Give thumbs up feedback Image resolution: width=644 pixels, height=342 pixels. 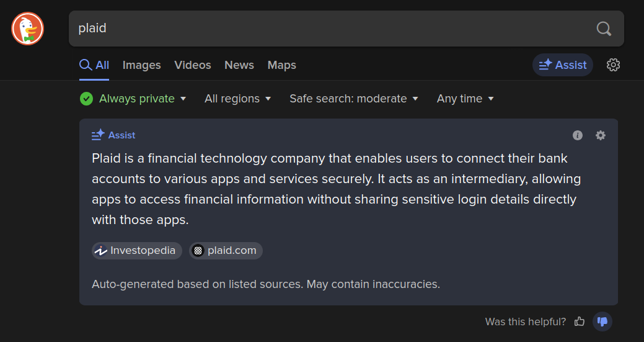pos(580,322)
